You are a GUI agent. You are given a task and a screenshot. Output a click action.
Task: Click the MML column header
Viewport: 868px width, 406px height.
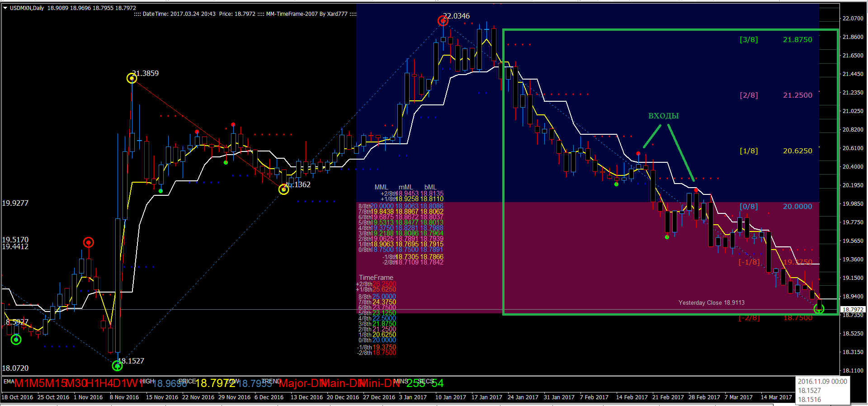coord(381,187)
